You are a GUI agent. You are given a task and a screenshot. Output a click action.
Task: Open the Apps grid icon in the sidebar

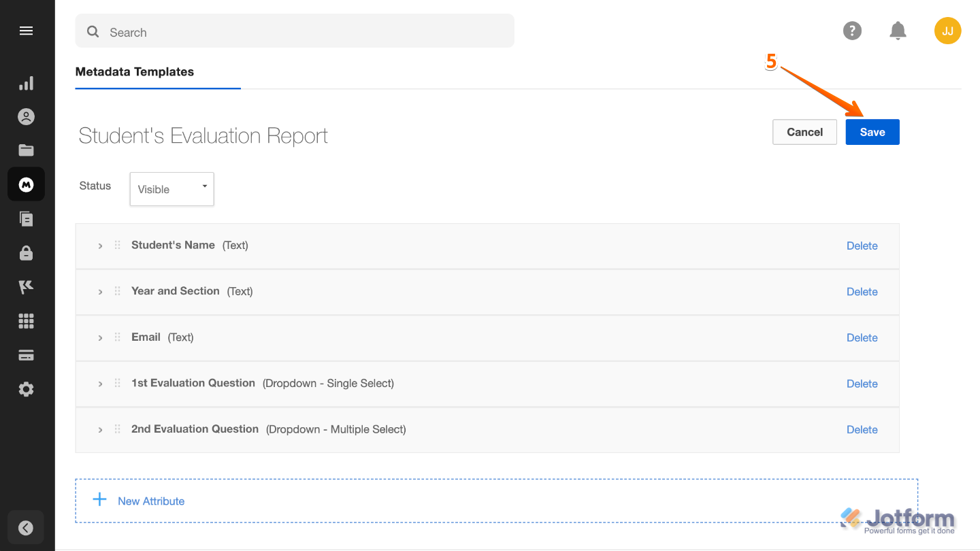coord(26,320)
